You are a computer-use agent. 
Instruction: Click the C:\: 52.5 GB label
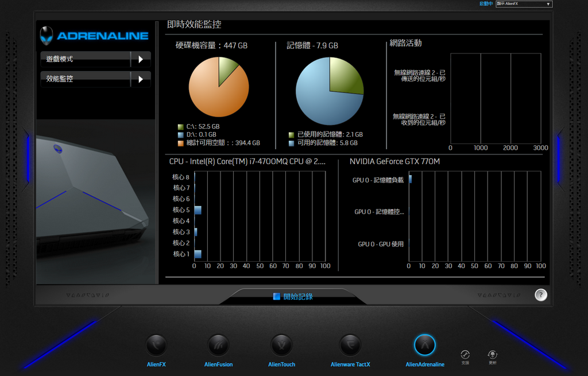click(x=203, y=127)
